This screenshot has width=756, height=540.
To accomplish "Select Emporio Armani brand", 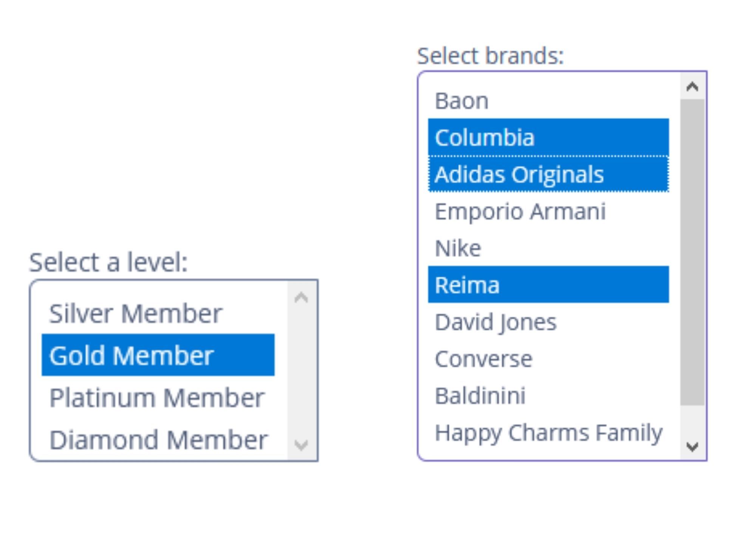I will tap(548, 211).
